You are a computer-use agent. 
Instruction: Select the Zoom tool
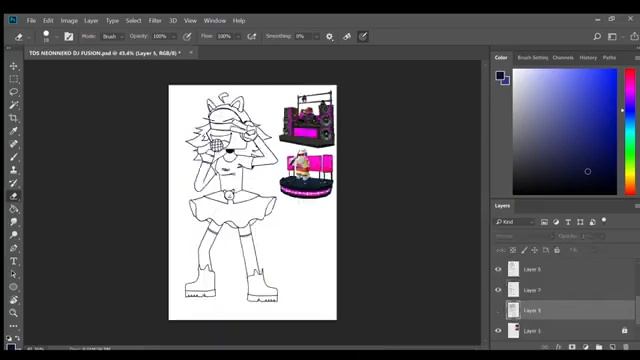pos(13,313)
